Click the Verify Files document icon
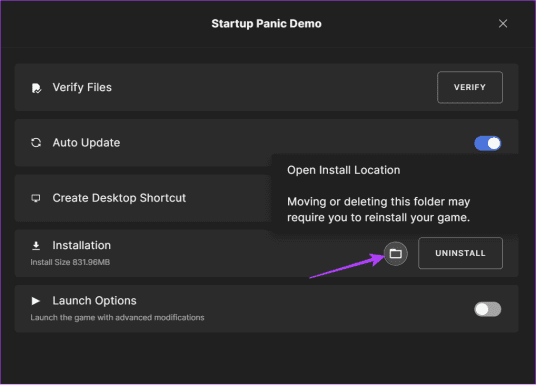Image resolution: width=536 pixels, height=385 pixels. coord(36,88)
